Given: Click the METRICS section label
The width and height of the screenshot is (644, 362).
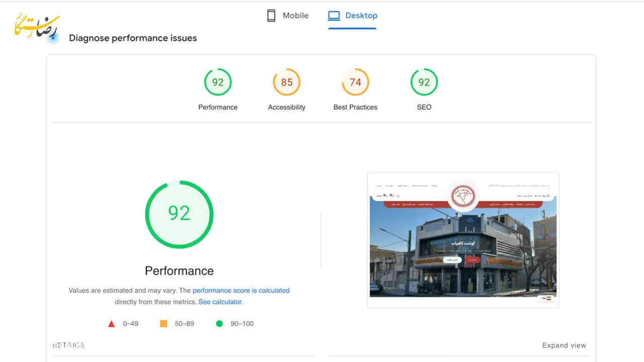Looking at the screenshot, I should pyautogui.click(x=68, y=345).
